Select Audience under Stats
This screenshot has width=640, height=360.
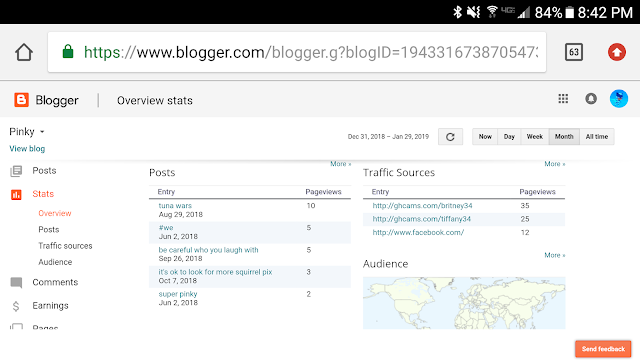pos(55,262)
